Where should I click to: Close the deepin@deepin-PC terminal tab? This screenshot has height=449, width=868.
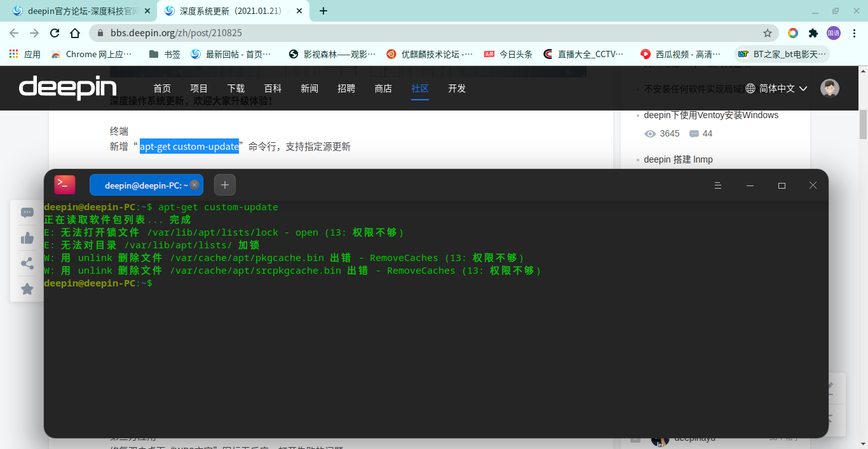[194, 185]
